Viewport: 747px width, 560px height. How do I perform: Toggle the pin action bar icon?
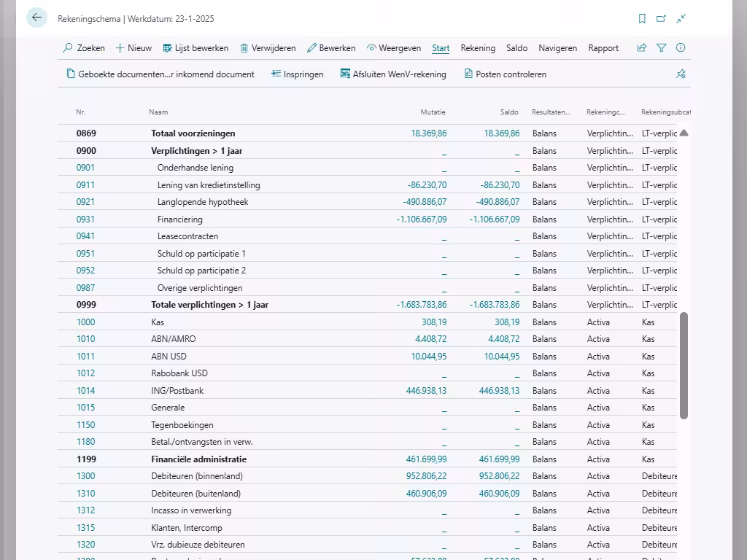(x=681, y=74)
